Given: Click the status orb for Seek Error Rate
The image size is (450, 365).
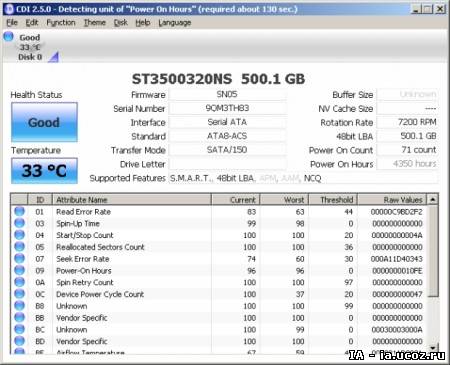Looking at the screenshot, I should pyautogui.click(x=20, y=259).
